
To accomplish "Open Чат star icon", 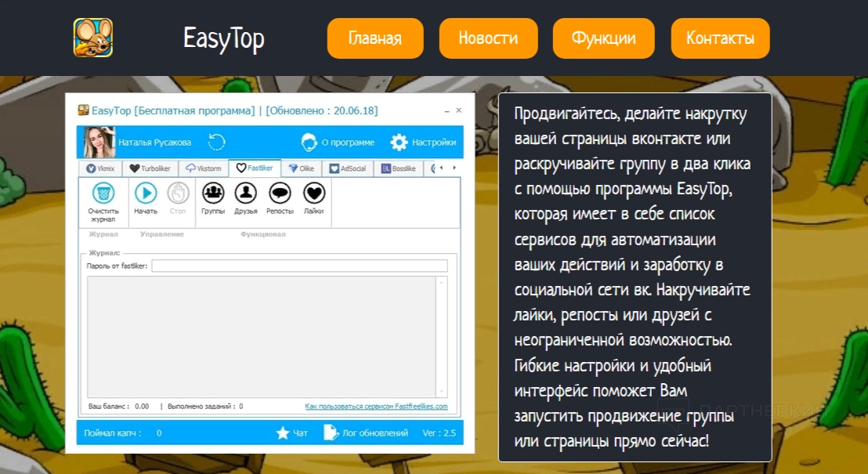I will [x=282, y=433].
